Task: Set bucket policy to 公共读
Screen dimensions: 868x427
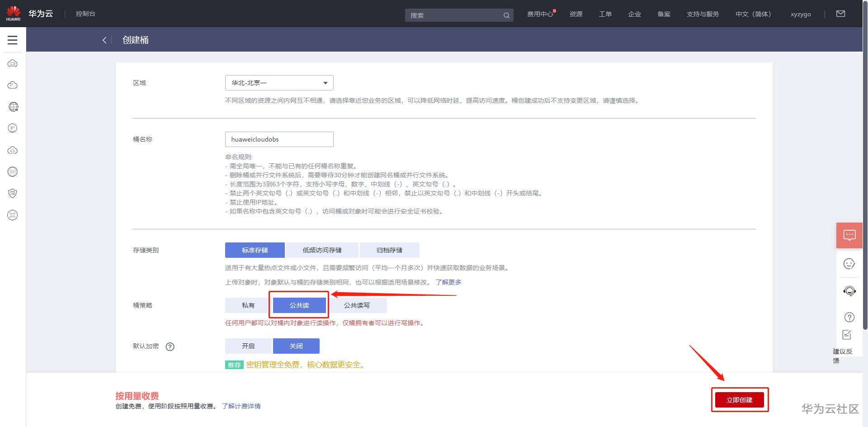Action: [x=299, y=305]
